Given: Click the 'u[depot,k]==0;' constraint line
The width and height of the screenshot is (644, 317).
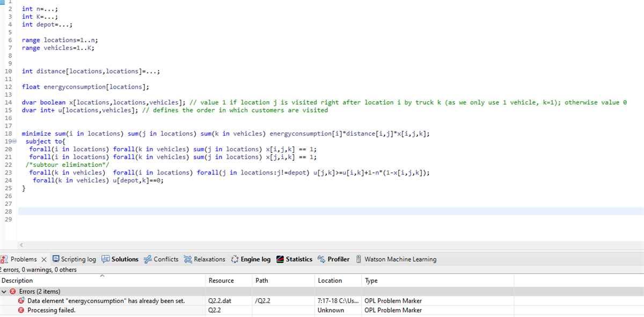Looking at the screenshot, I should [x=98, y=180].
